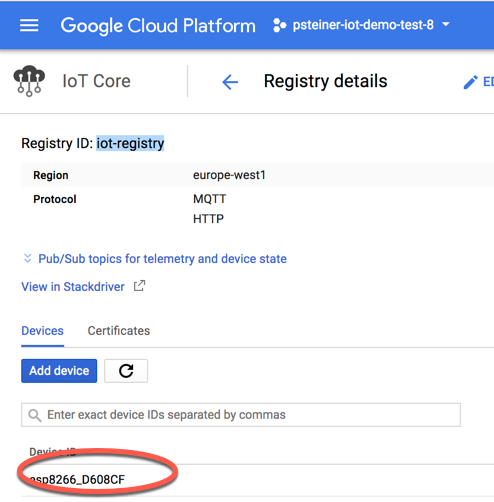Click the IoT Core title
Screen dimensions: 494x502
click(97, 81)
